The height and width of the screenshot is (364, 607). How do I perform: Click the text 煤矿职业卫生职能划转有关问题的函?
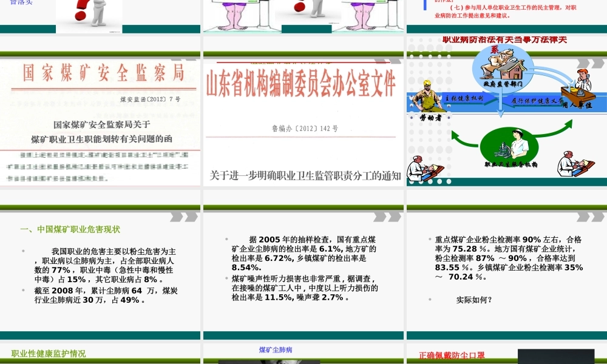point(102,139)
